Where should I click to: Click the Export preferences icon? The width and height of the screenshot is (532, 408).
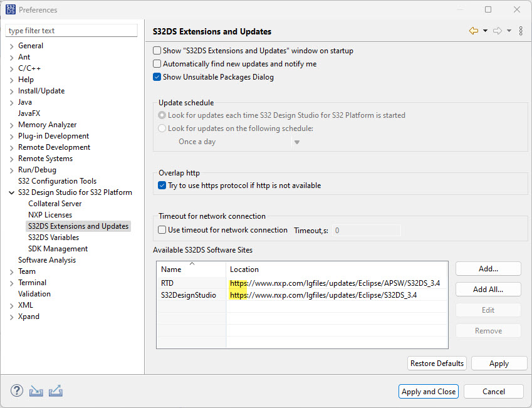[56, 391]
